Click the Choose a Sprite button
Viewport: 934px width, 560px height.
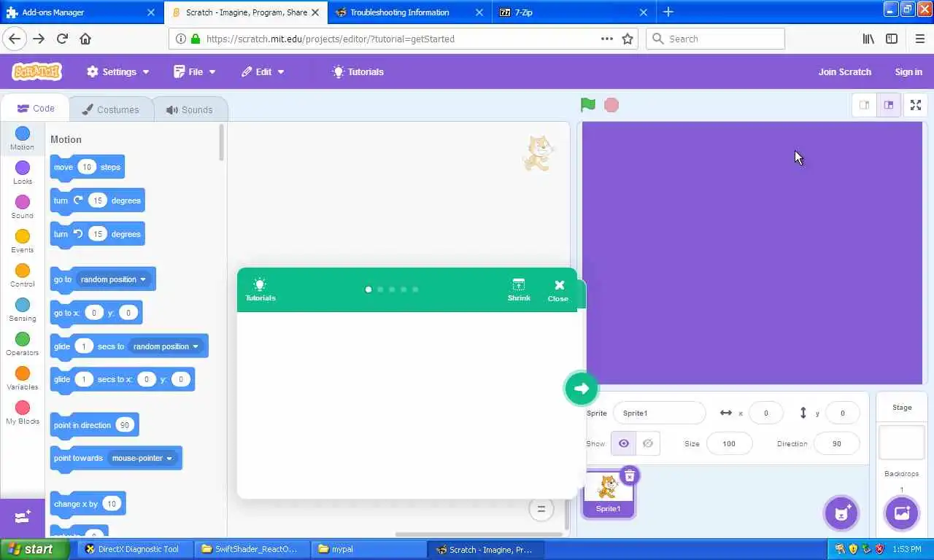point(841,513)
